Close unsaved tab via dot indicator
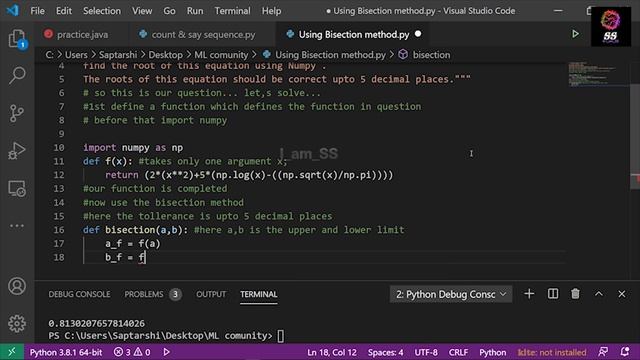This screenshot has width=640, height=360. coord(418,34)
